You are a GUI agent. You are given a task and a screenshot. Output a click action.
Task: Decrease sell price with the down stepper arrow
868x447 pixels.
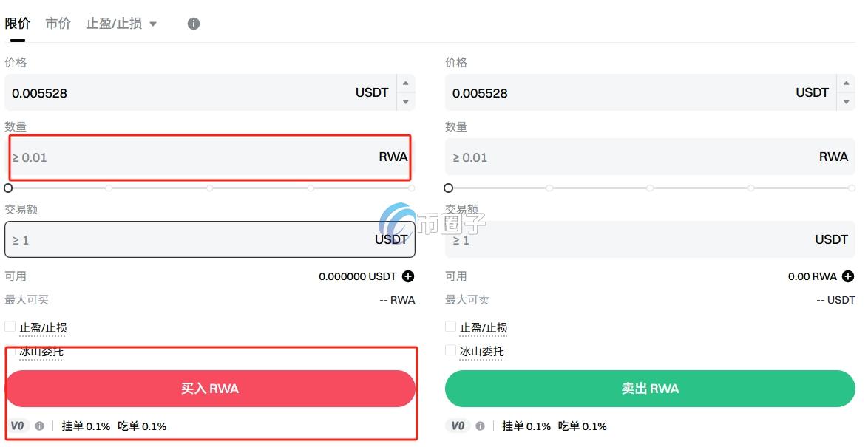coord(847,100)
